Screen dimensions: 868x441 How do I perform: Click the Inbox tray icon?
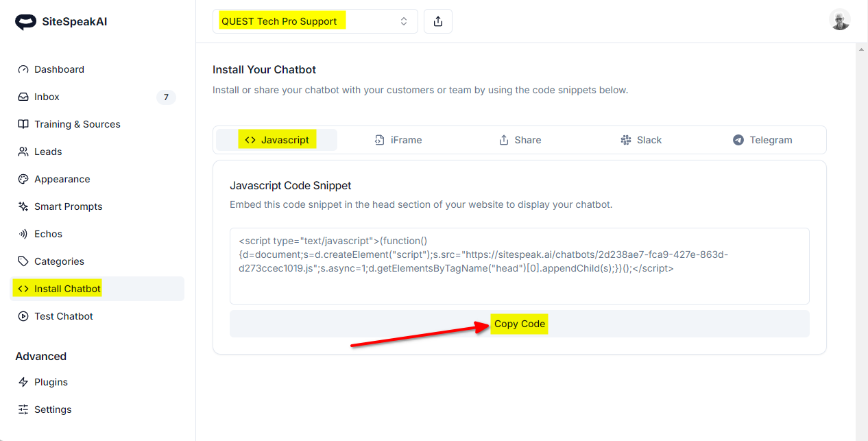tap(23, 97)
